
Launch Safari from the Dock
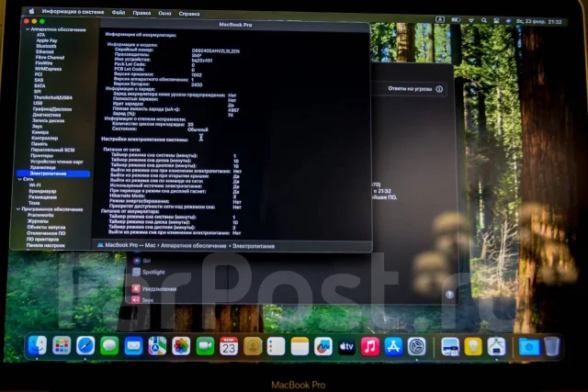[85, 345]
